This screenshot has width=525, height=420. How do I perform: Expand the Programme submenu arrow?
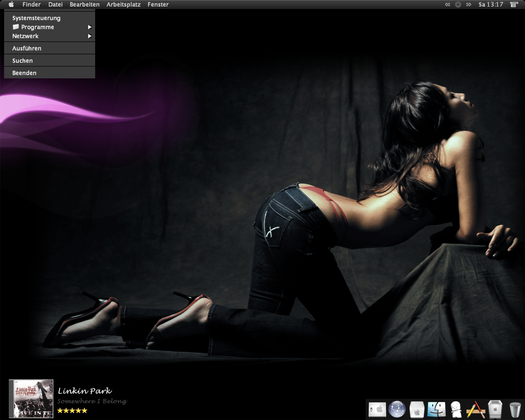point(89,27)
